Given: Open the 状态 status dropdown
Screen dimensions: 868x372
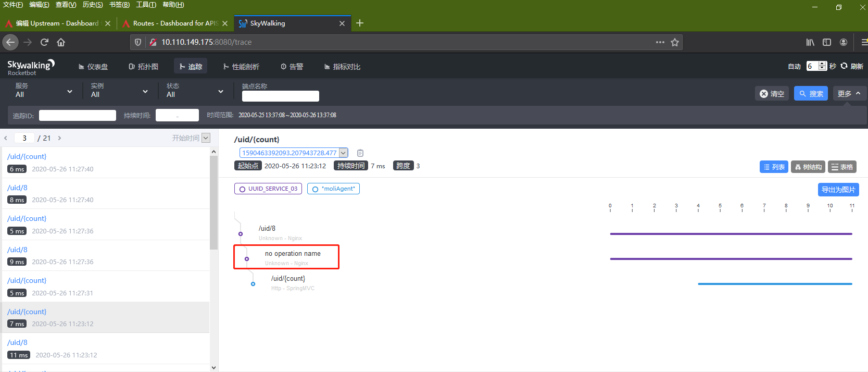Looking at the screenshot, I should pyautogui.click(x=195, y=90).
